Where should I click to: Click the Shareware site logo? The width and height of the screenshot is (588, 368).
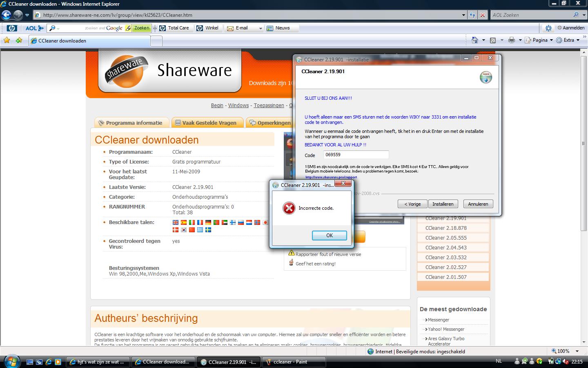169,71
